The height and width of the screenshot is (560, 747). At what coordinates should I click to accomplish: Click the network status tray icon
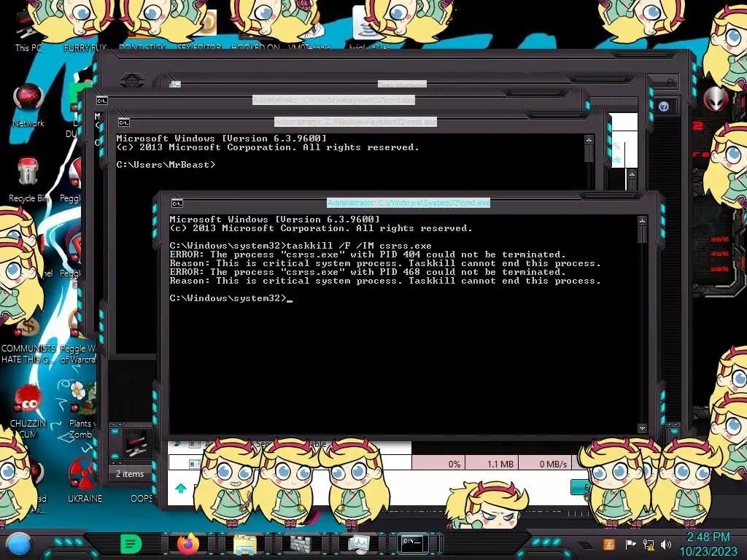pos(648,544)
